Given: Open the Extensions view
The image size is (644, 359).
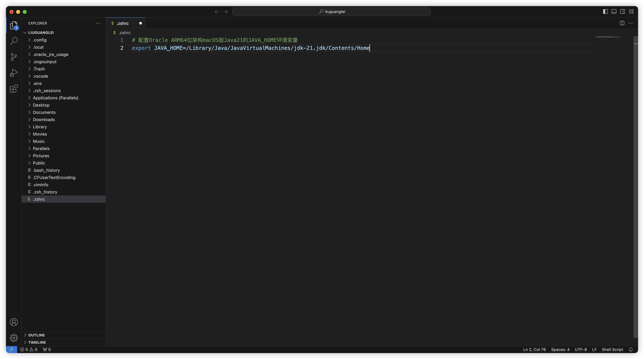Looking at the screenshot, I should [14, 89].
